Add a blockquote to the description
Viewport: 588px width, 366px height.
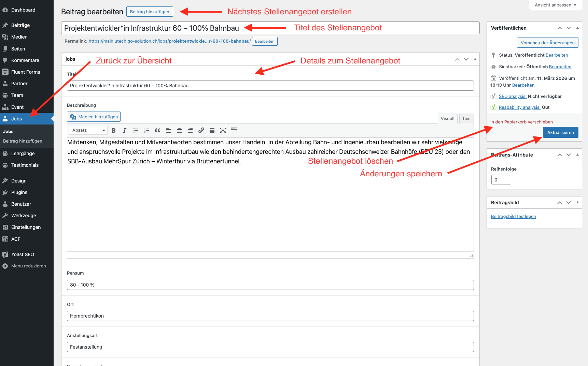157,130
